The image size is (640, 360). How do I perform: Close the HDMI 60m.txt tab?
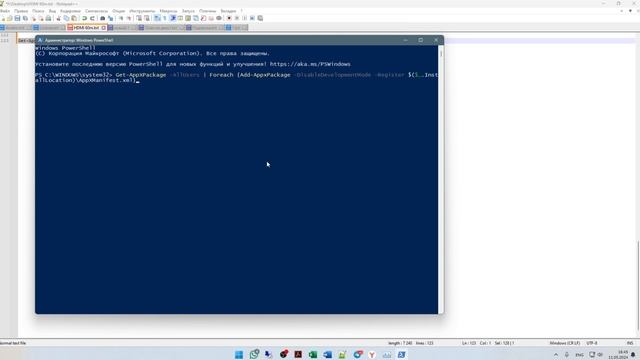pyautogui.click(x=104, y=28)
